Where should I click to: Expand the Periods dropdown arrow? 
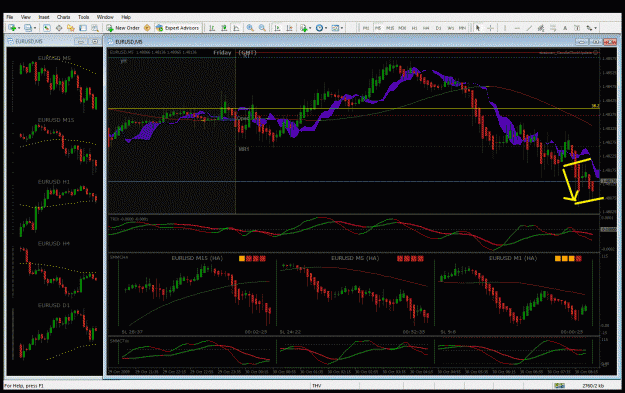[326, 28]
